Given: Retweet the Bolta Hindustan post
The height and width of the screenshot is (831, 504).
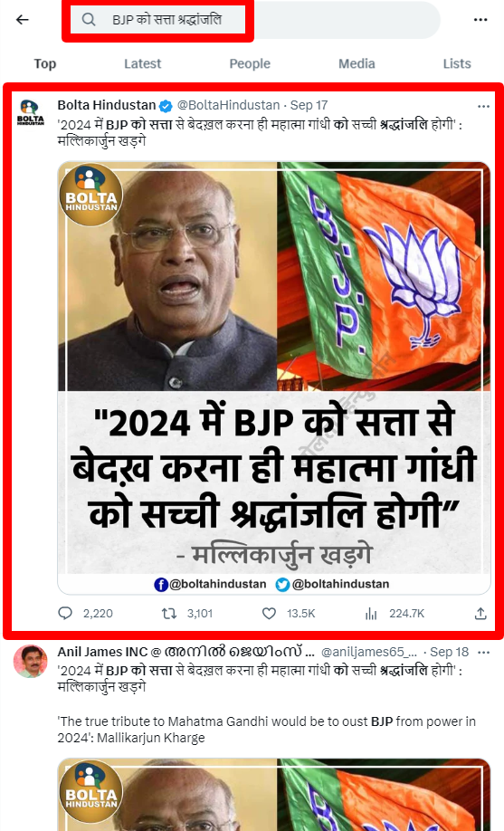Looking at the screenshot, I should [168, 613].
